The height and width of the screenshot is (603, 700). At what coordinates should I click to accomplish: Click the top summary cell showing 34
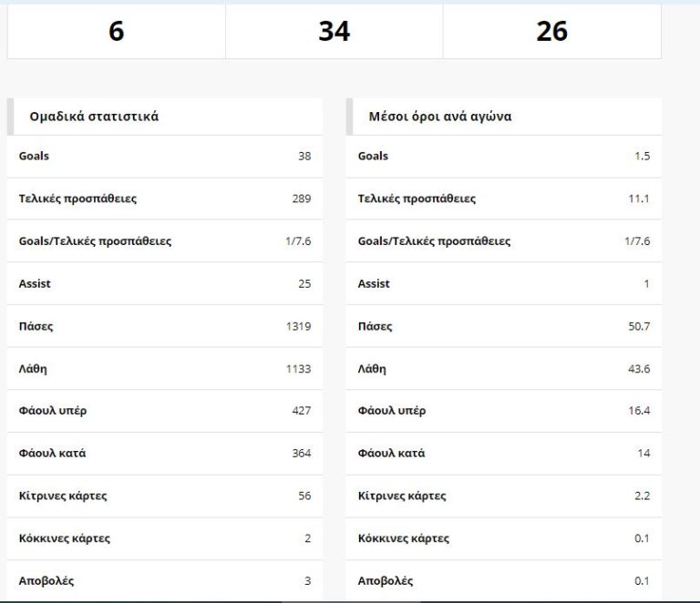pyautogui.click(x=334, y=32)
